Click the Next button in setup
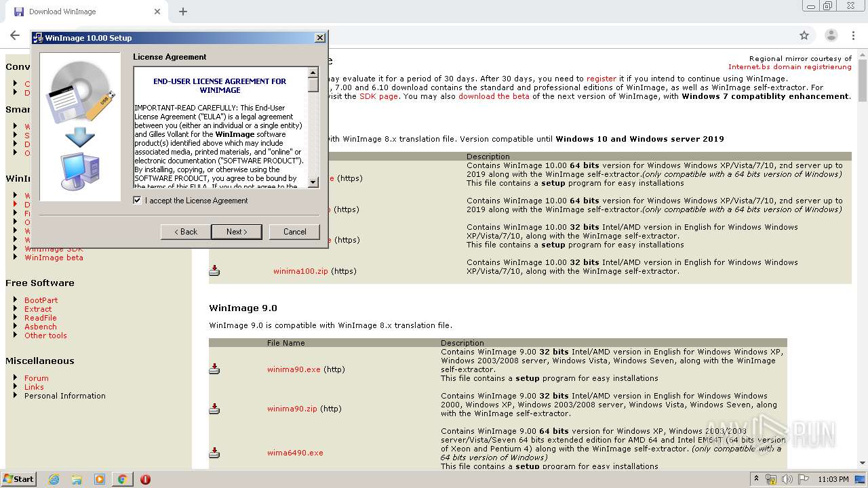 tap(236, 232)
